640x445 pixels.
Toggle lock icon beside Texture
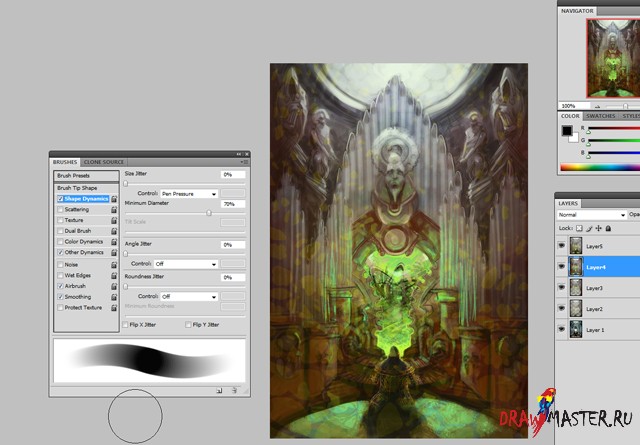[x=114, y=220]
